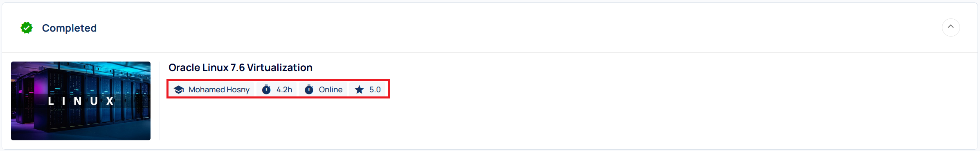Collapse the Completed section with chevron

click(x=951, y=27)
